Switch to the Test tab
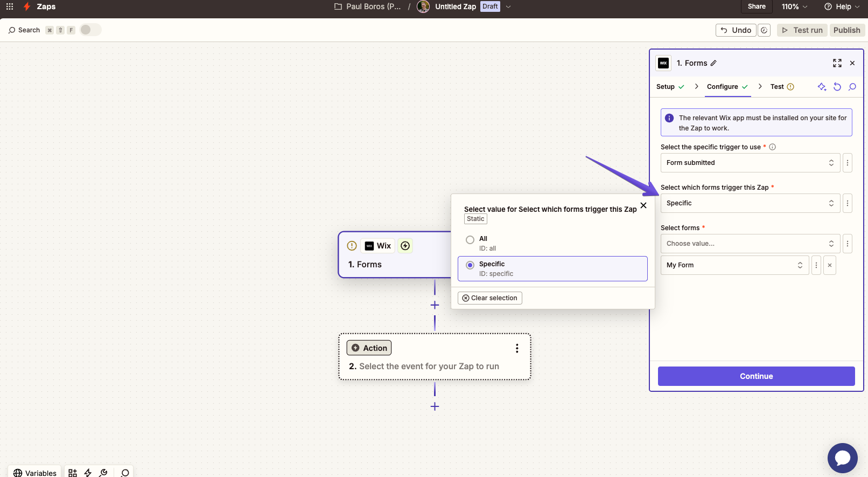The width and height of the screenshot is (868, 477). [x=782, y=87]
